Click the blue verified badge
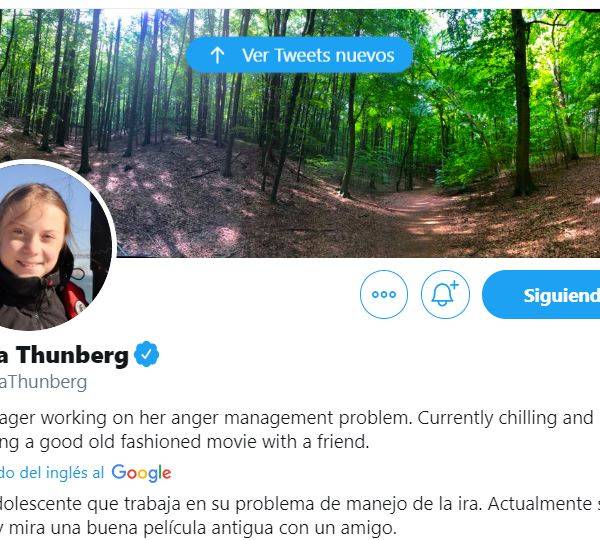 pyautogui.click(x=147, y=354)
